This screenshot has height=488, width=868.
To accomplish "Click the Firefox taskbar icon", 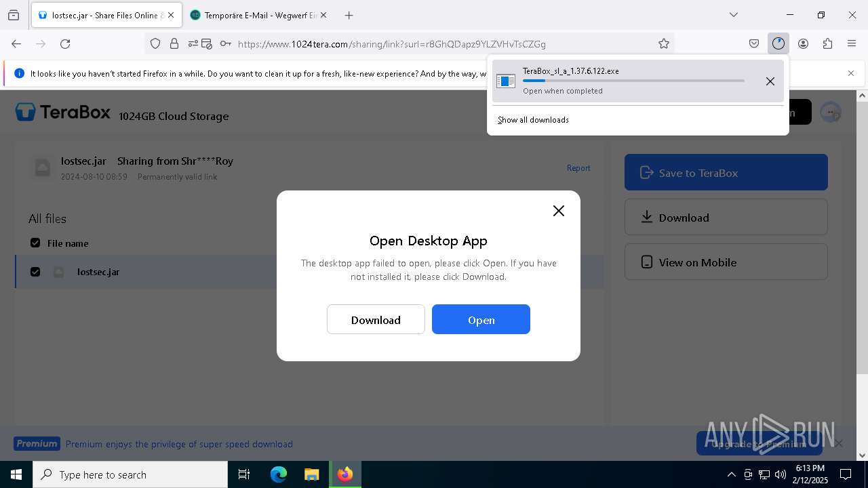I will click(x=345, y=474).
